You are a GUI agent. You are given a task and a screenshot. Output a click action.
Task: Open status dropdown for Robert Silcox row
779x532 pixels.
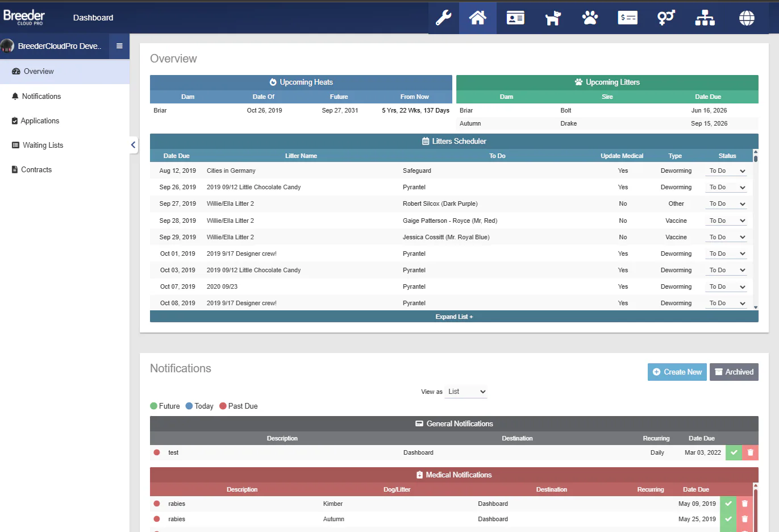[x=727, y=203]
